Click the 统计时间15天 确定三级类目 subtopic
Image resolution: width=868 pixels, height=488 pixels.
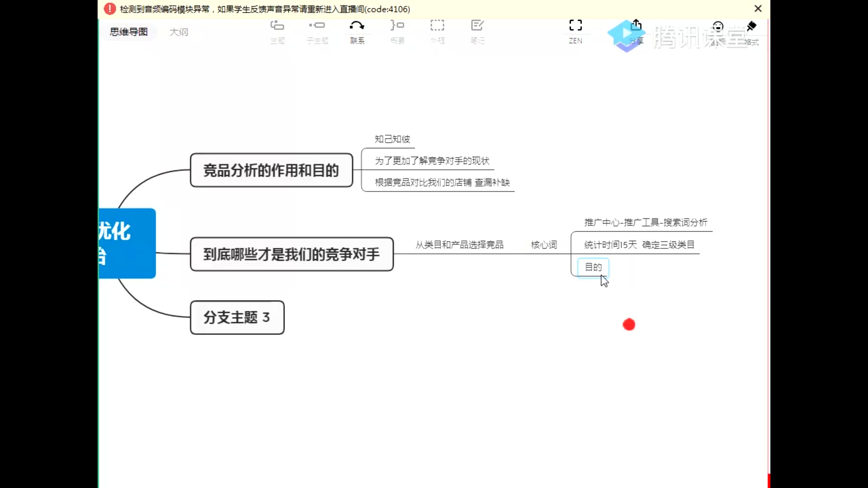coord(639,245)
